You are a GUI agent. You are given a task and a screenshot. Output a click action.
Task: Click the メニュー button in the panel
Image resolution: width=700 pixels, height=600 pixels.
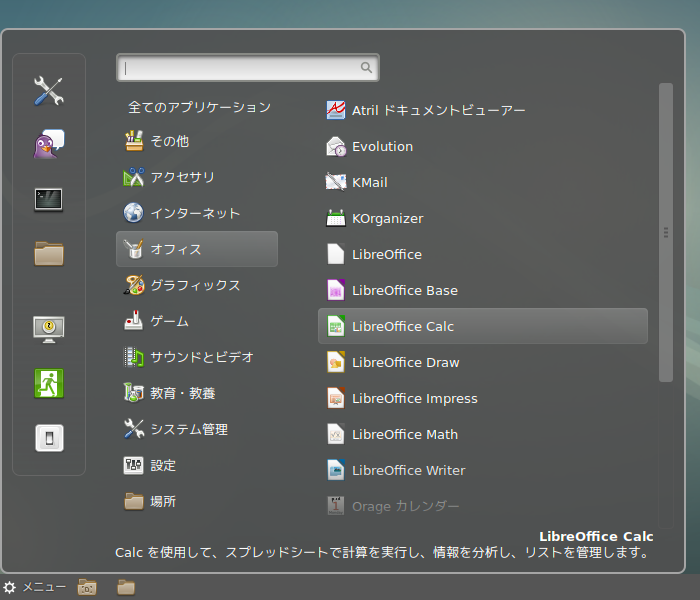pyautogui.click(x=35, y=587)
